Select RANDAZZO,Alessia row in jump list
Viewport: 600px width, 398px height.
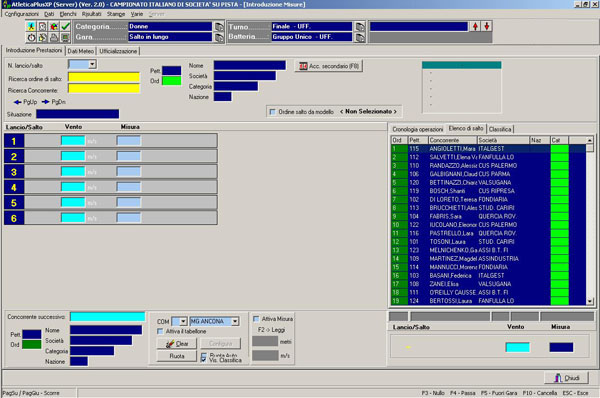tap(488, 165)
